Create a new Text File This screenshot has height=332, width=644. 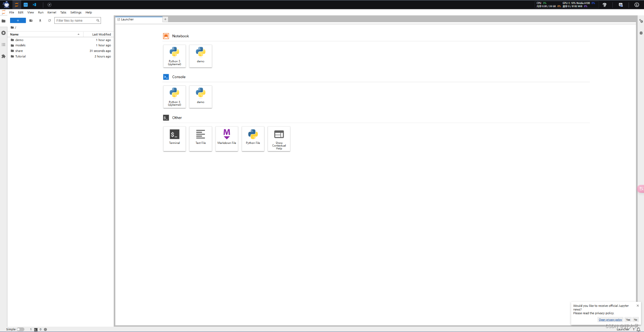201,139
